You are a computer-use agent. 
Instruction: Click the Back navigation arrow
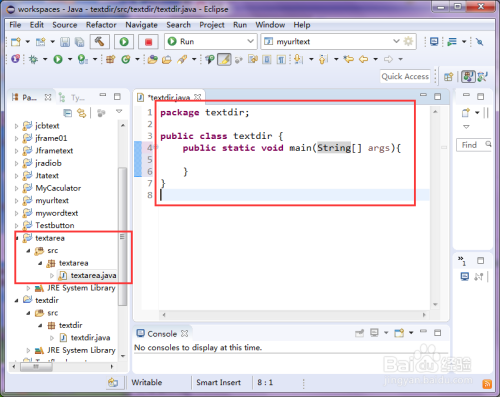[x=363, y=59]
